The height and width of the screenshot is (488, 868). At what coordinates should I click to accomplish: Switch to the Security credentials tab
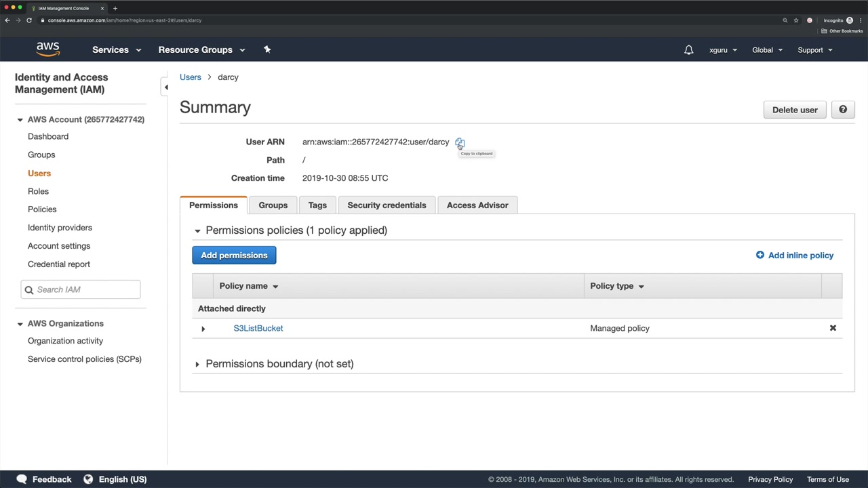pos(387,205)
